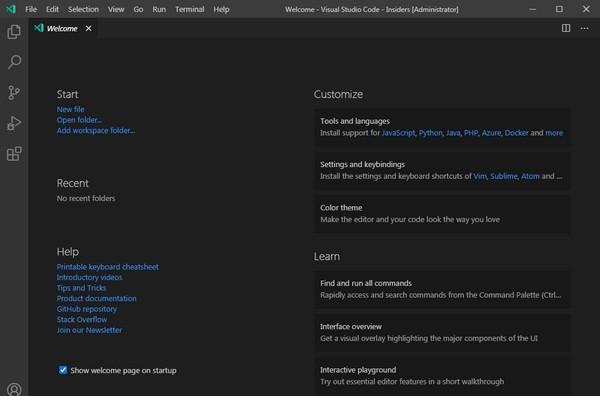Uncheck Show welcome page on startup
Image resolution: width=600 pixels, height=411 pixels.
pyautogui.click(x=63, y=370)
